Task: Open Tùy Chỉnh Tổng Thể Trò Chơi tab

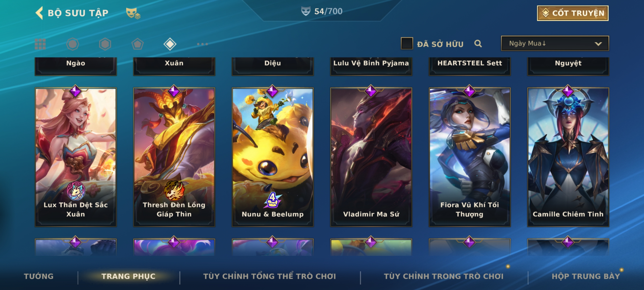Action: 269,276
